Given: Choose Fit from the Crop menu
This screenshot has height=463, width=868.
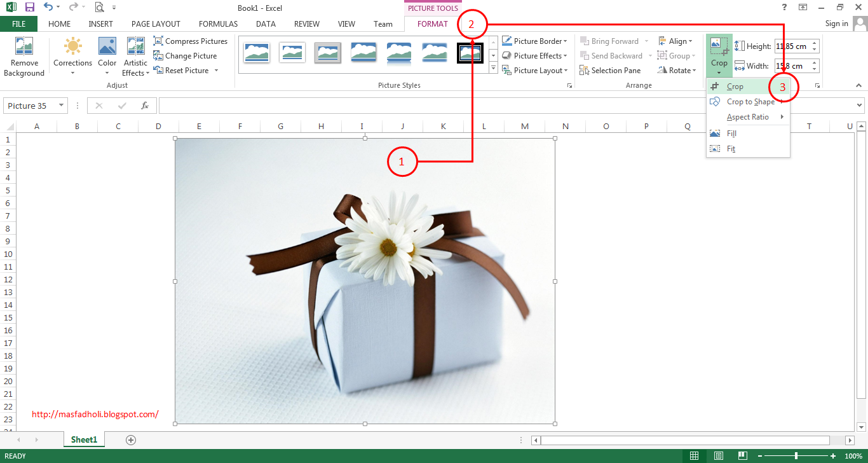Looking at the screenshot, I should click(748, 149).
